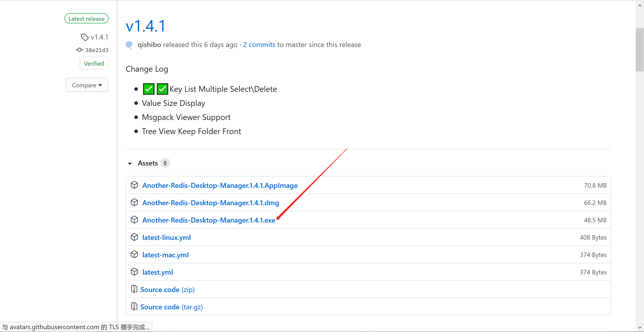This screenshot has width=644, height=332.
Task: Download Source code (zip)
Action: pos(168,289)
